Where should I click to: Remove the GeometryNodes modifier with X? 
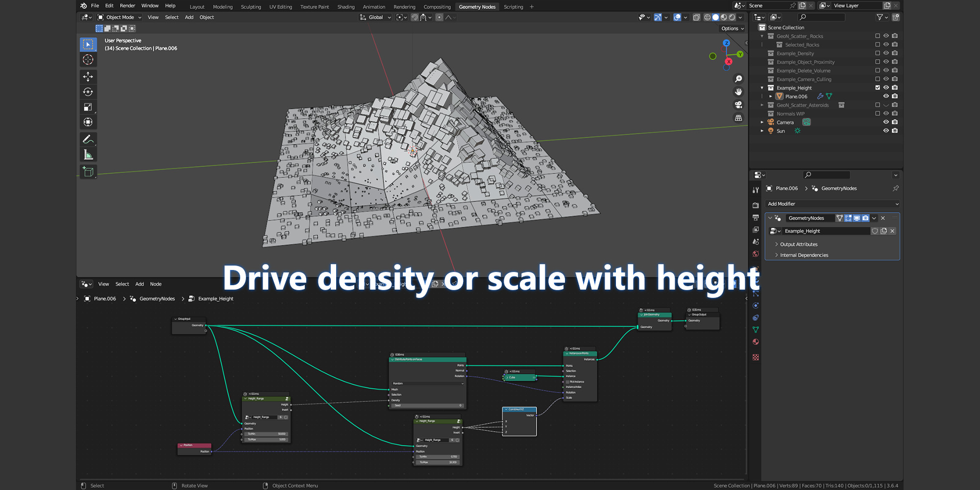[x=883, y=218]
